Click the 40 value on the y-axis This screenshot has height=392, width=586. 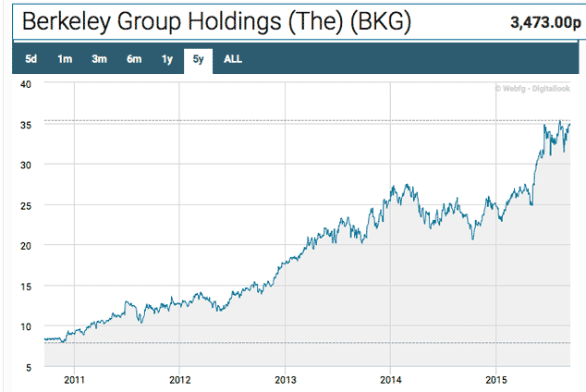pyautogui.click(x=26, y=84)
